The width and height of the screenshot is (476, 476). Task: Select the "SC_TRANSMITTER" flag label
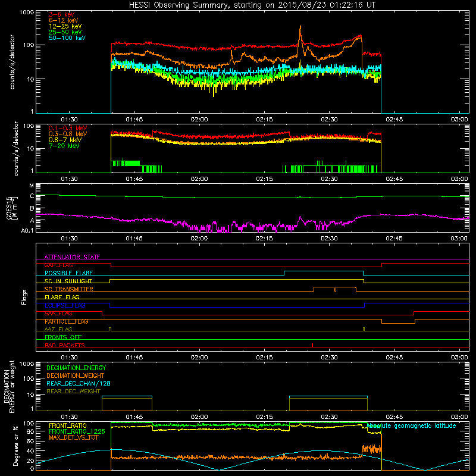68,289
